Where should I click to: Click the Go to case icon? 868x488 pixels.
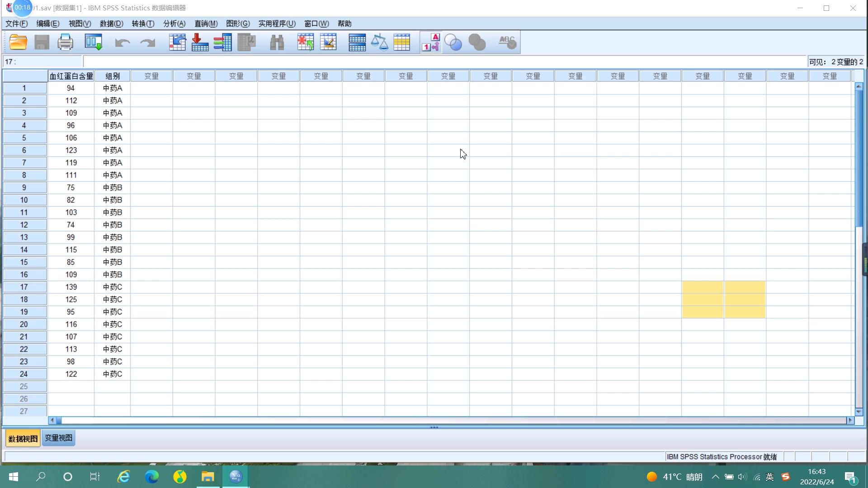pyautogui.click(x=177, y=42)
